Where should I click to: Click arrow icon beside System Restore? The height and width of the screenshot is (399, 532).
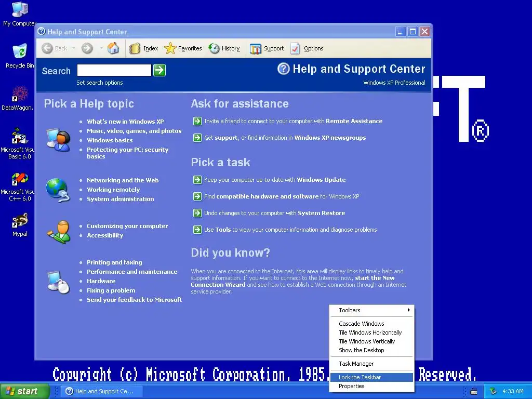click(x=197, y=213)
